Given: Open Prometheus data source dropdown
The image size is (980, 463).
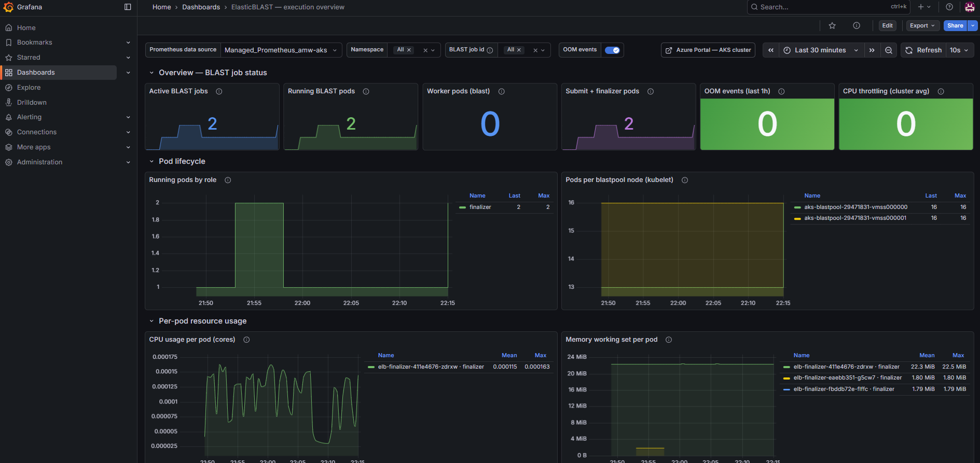Looking at the screenshot, I should (x=281, y=50).
